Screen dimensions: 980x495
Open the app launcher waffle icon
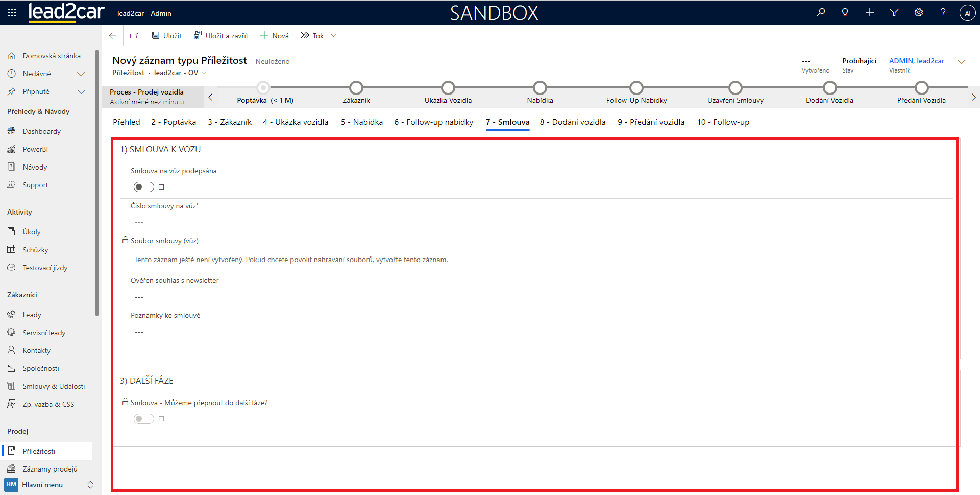click(12, 13)
